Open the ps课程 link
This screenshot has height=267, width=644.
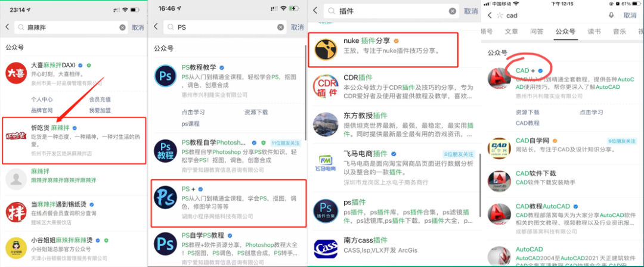point(191,123)
